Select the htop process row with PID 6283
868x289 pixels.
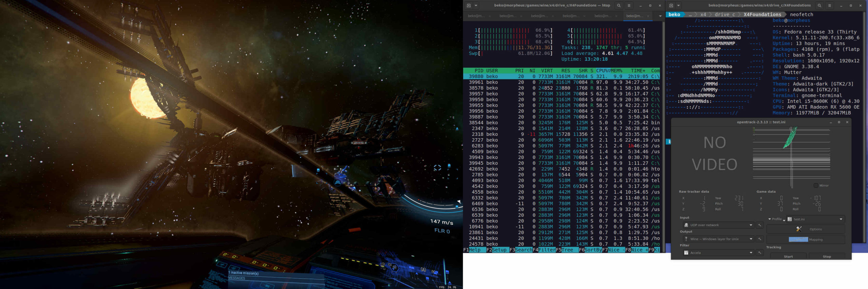pyautogui.click(x=561, y=146)
